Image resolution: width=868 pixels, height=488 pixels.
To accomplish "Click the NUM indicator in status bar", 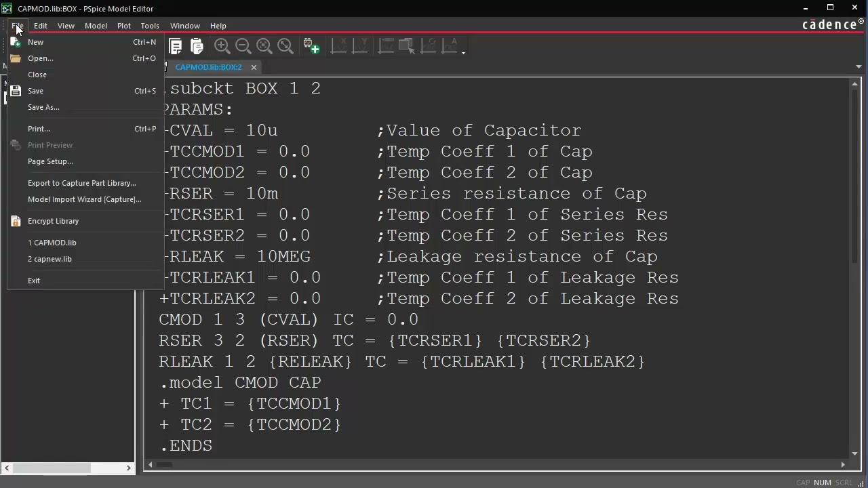I will (823, 483).
